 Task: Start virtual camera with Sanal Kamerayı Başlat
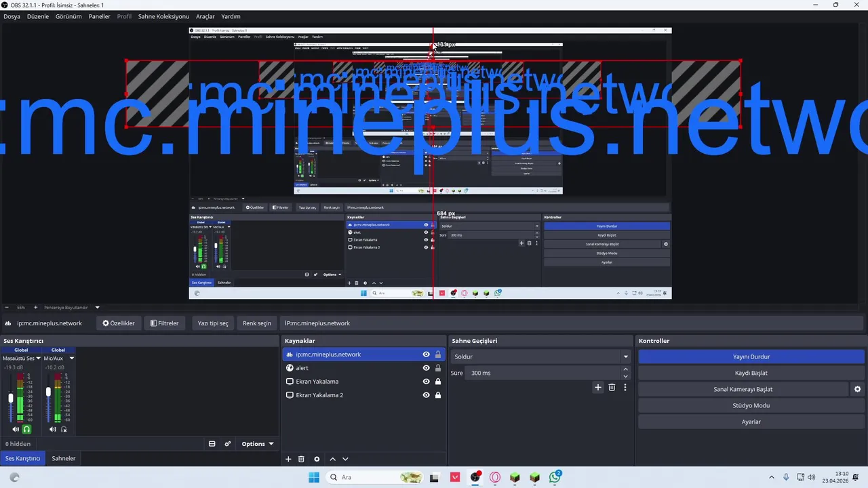(x=743, y=389)
